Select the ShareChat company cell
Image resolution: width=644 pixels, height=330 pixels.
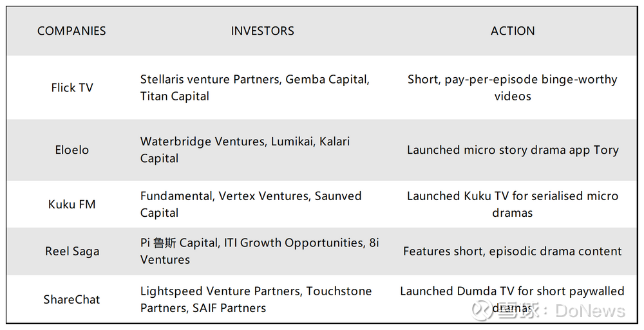72,299
